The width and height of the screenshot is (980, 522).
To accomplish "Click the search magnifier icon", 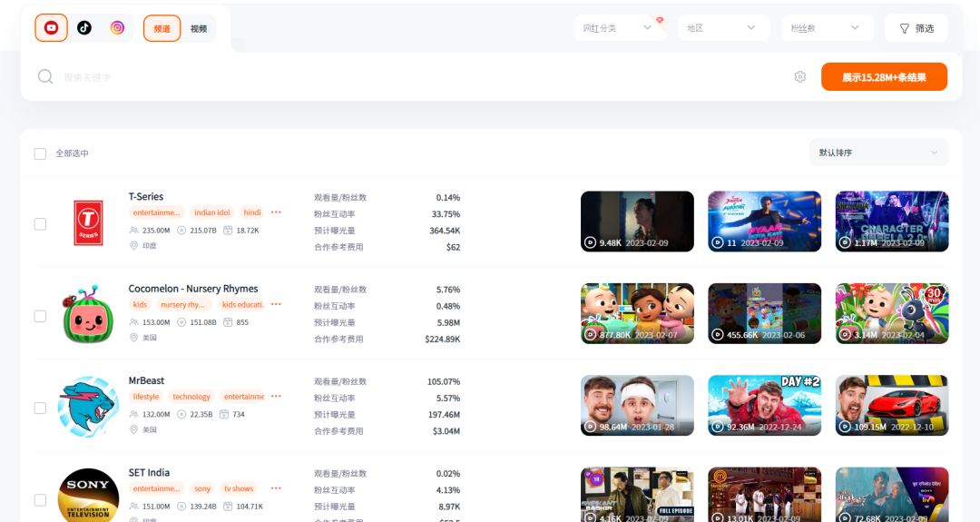I will coord(45,77).
